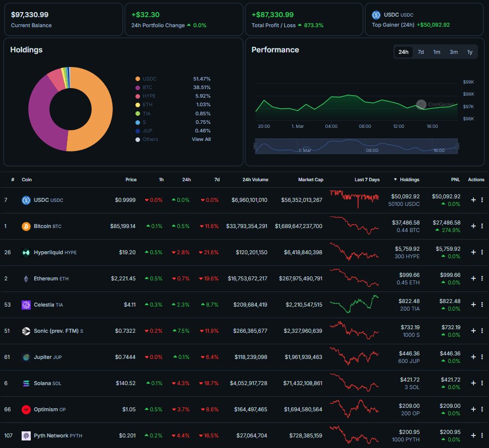Open more options menu for Celestia row
The width and height of the screenshot is (489, 448).
pos(482,305)
